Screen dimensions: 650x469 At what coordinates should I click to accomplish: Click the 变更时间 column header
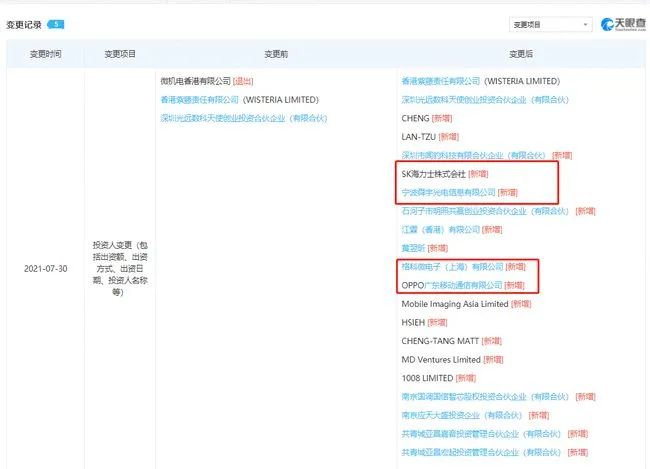[46, 54]
